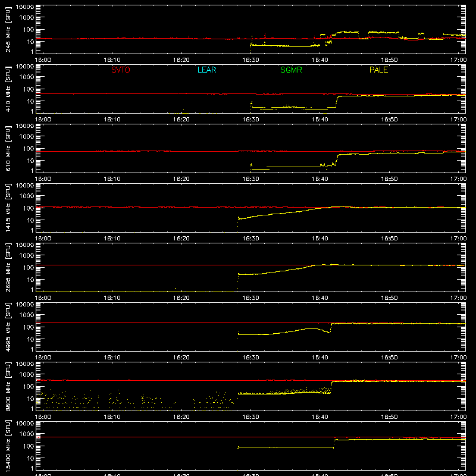Click the 100 y-axis value of 8800 MHz panel

29,387
